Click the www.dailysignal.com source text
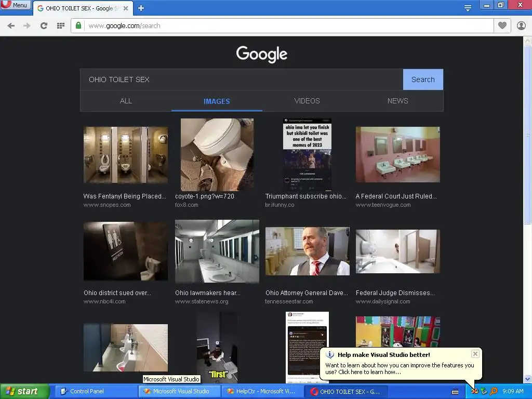The width and height of the screenshot is (532, 399). 383,301
